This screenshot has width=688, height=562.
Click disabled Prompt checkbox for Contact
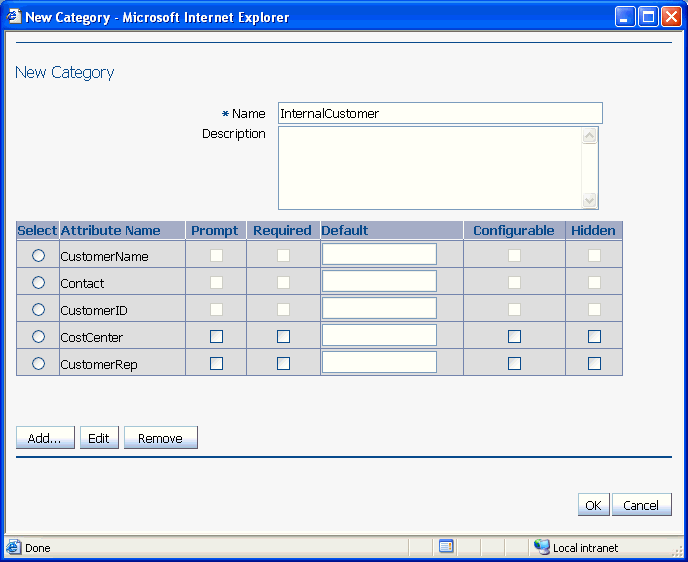pos(216,283)
